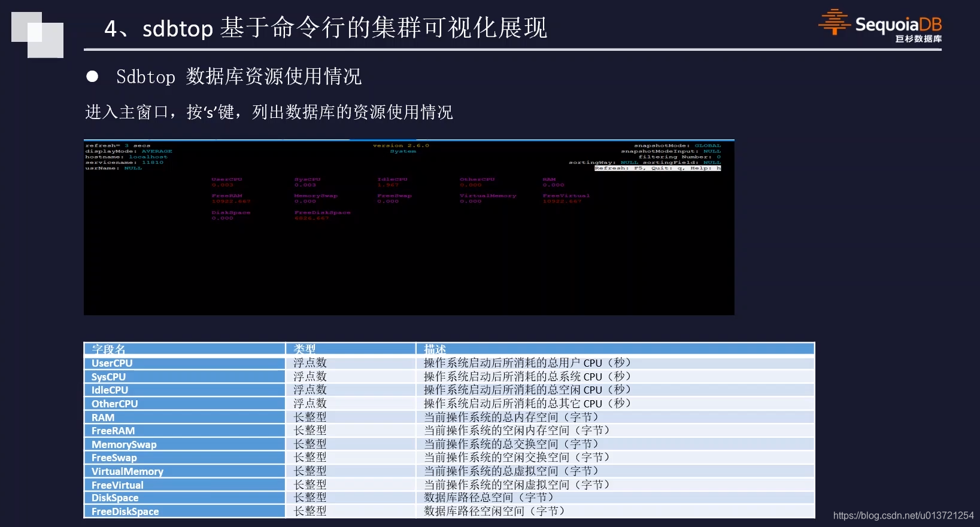Click description '当前操作系统的空闲交换空间（字节）'
The height and width of the screenshot is (527, 980).
(x=517, y=457)
